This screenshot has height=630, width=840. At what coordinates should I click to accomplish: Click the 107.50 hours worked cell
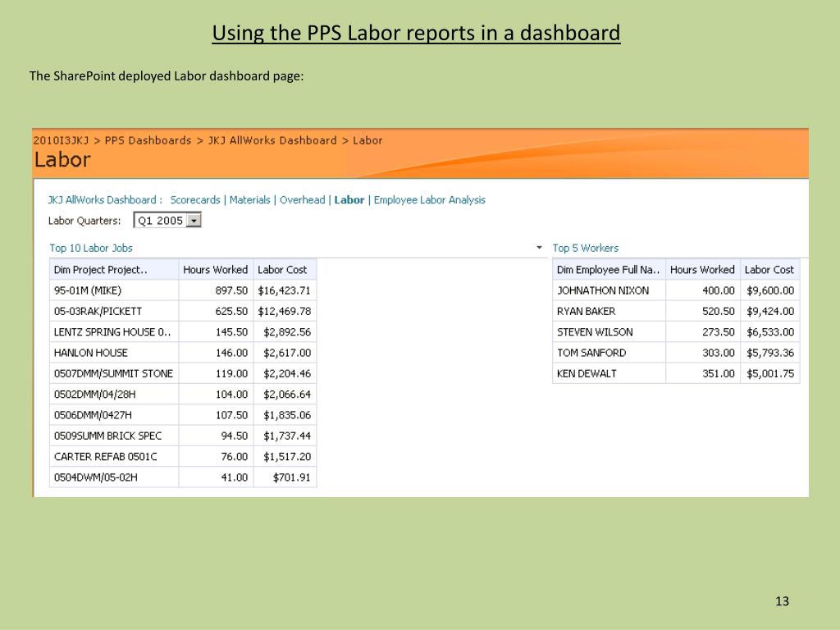tap(216, 415)
